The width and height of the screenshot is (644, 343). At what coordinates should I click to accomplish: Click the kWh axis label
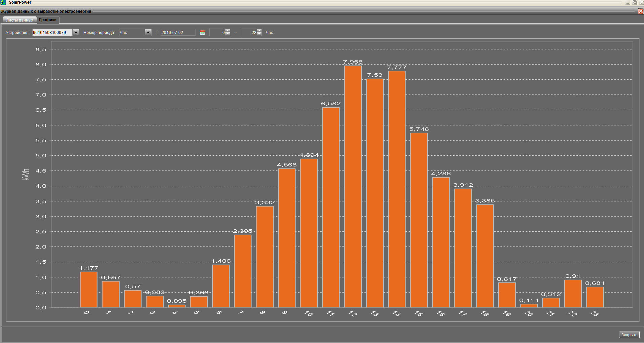click(26, 175)
